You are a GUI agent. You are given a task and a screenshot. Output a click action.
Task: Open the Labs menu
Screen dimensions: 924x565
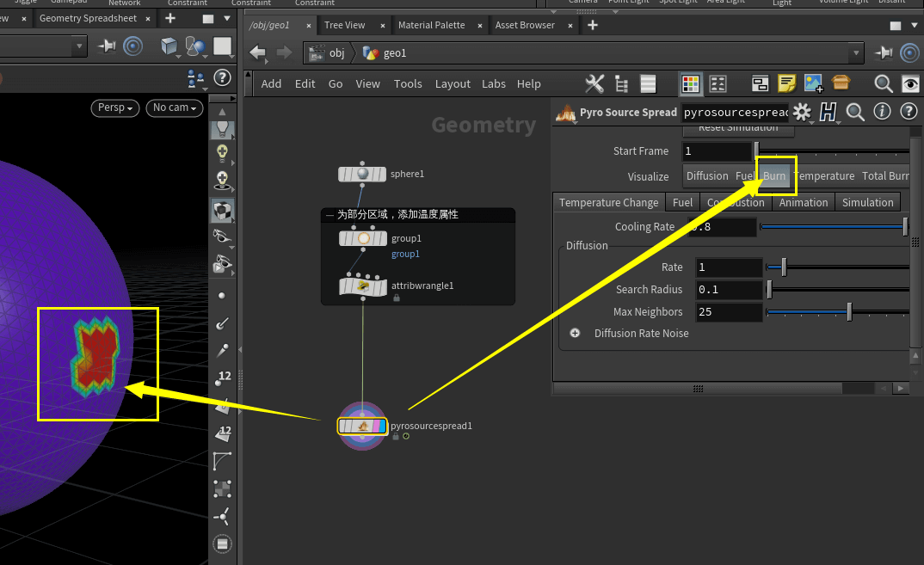pos(493,83)
